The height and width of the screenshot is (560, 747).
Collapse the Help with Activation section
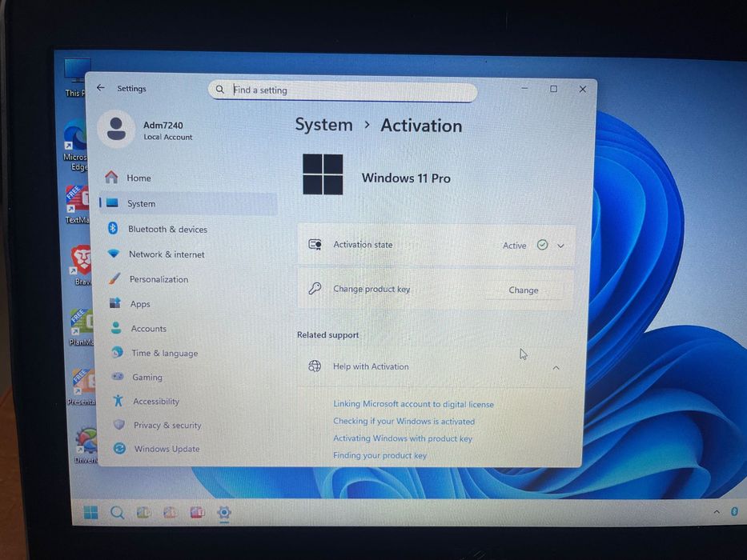pyautogui.click(x=556, y=368)
